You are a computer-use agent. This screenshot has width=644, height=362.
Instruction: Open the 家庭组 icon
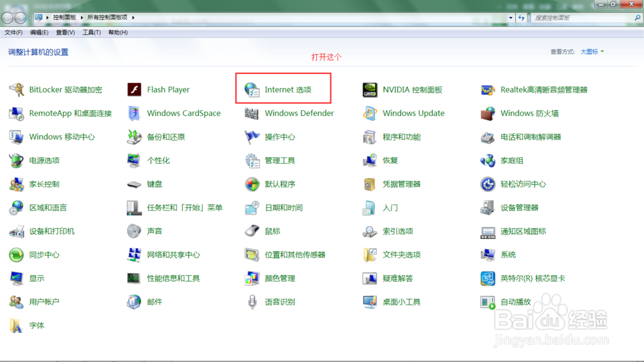point(488,160)
